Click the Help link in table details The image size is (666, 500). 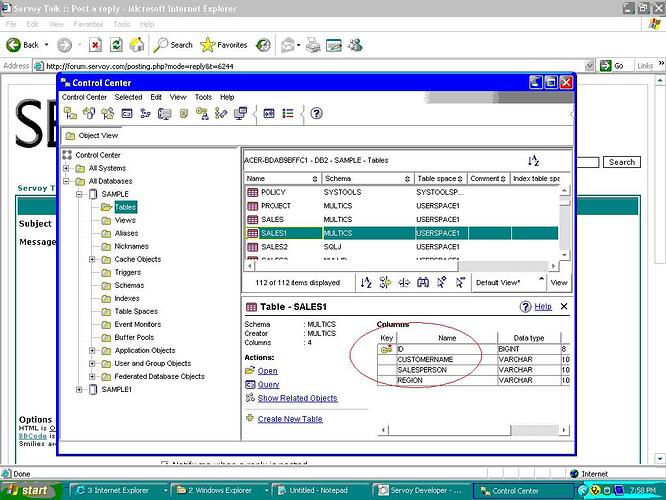pyautogui.click(x=543, y=306)
